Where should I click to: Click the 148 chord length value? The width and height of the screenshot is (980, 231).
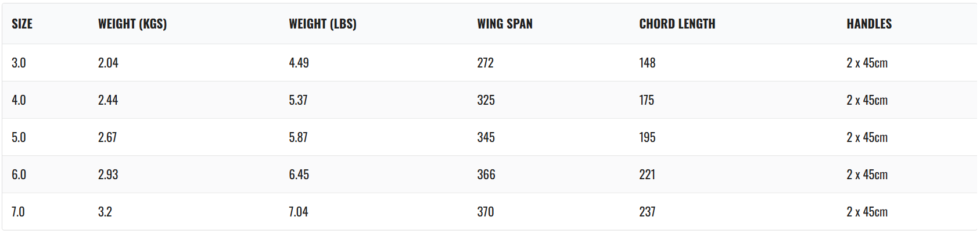click(x=647, y=63)
